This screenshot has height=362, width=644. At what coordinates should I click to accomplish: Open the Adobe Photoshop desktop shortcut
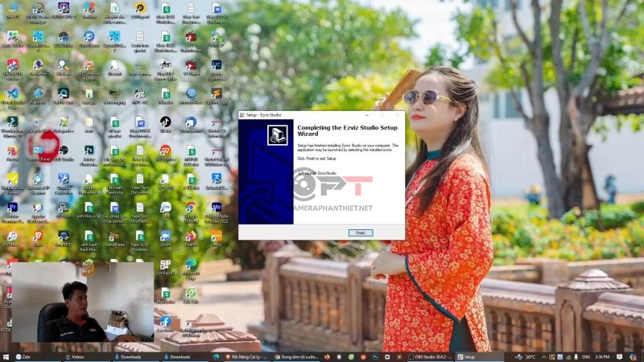pyautogui.click(x=89, y=155)
